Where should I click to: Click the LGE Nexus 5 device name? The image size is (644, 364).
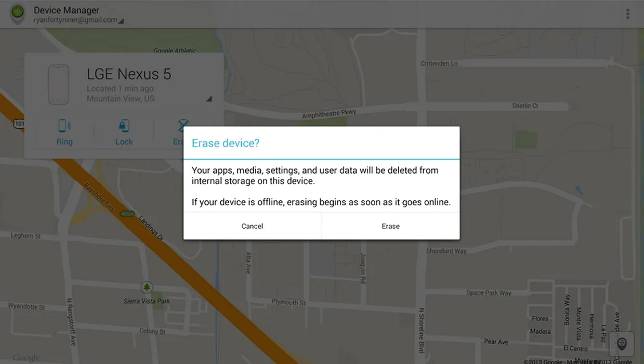[128, 74]
